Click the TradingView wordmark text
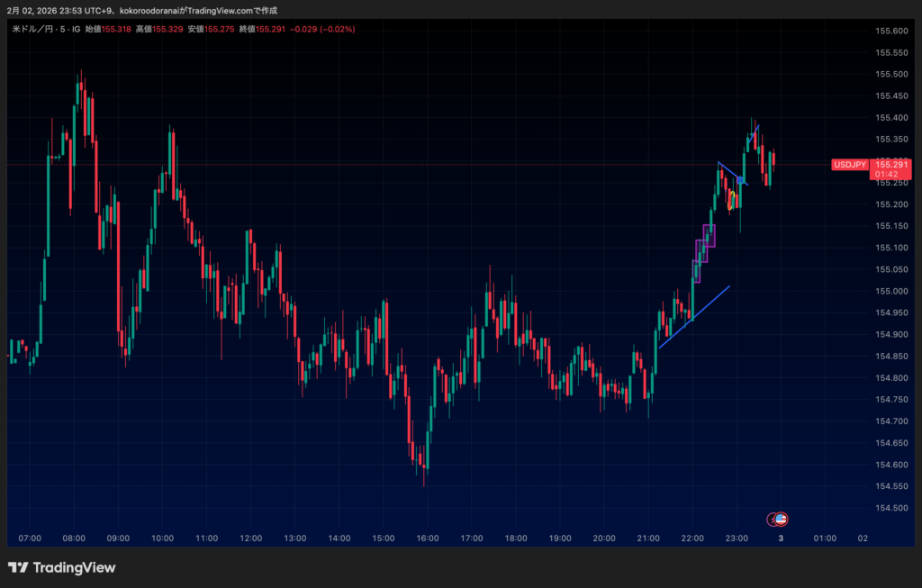This screenshot has width=922, height=588. [x=74, y=568]
